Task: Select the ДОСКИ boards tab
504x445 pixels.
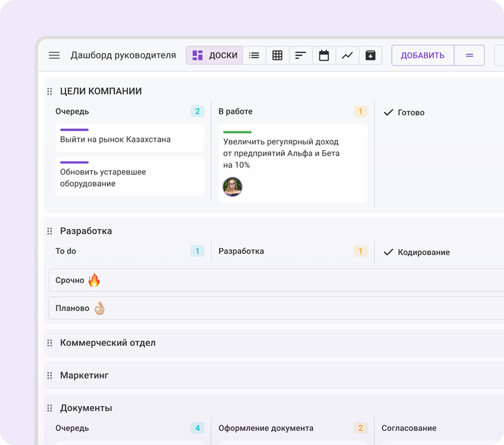Action: (215, 56)
